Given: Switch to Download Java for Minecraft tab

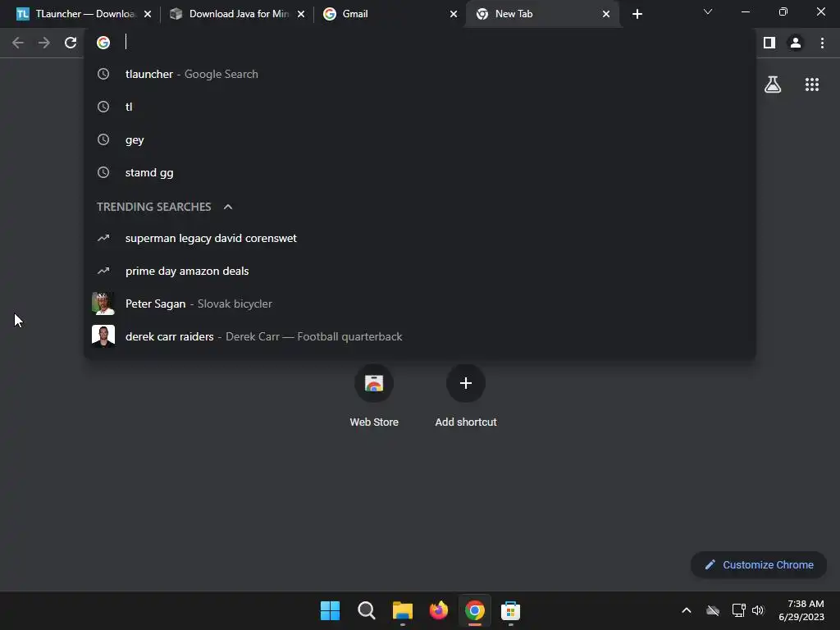Looking at the screenshot, I should (237, 14).
